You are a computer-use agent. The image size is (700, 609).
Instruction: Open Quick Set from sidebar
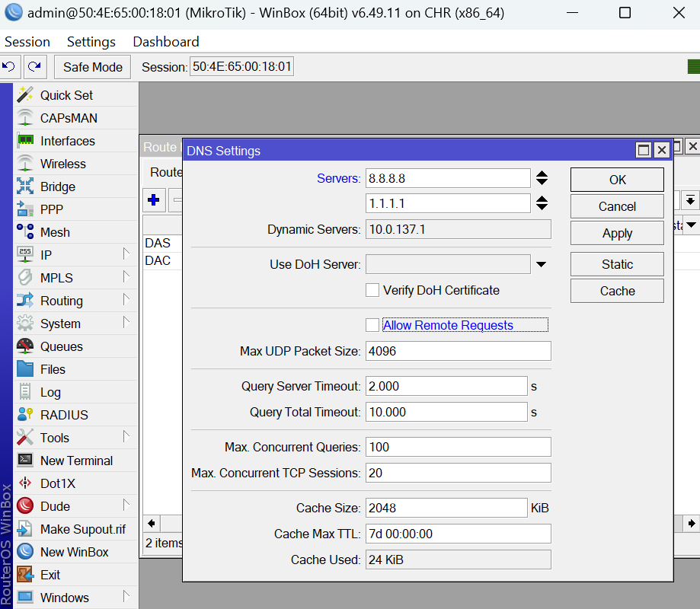pos(75,95)
